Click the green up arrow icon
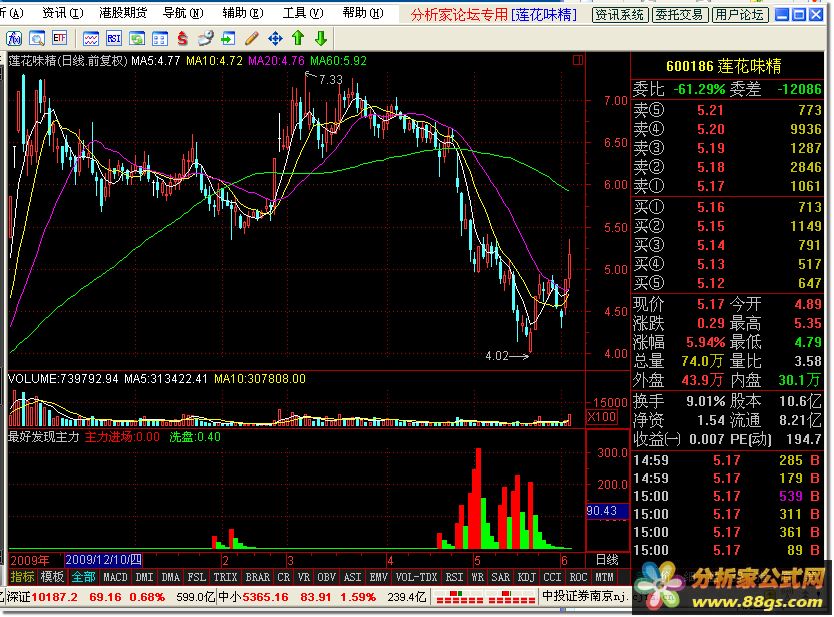 pyautogui.click(x=298, y=38)
